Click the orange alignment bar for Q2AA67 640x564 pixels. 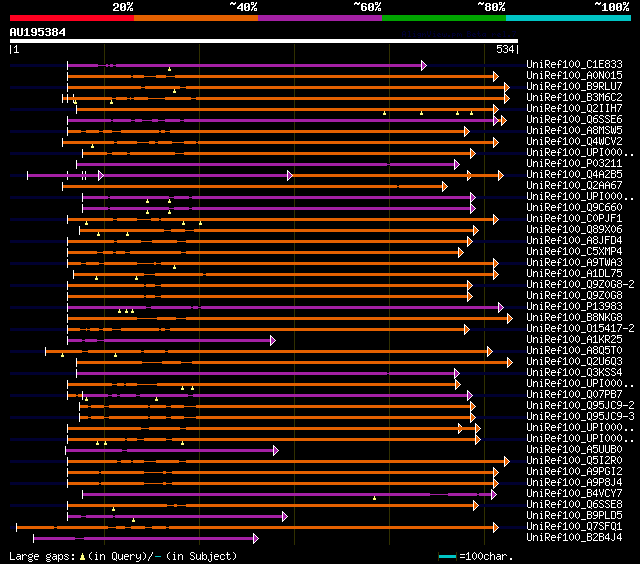255,187
